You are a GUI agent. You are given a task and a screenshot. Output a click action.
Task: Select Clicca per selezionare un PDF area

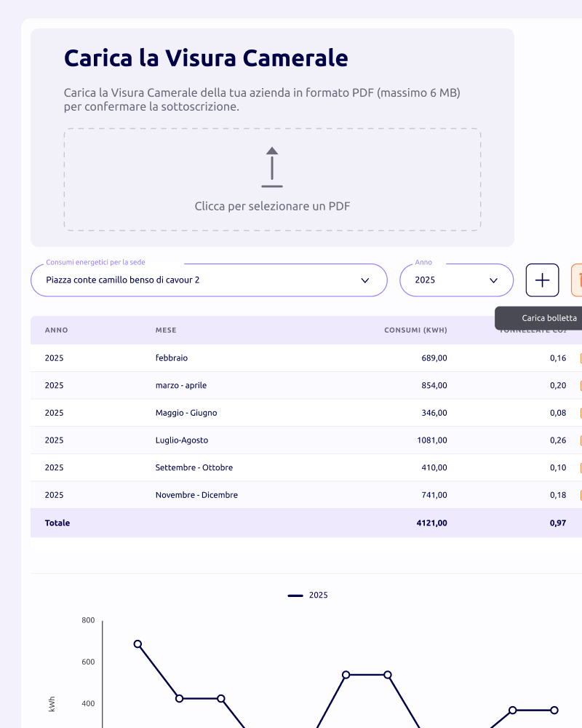click(x=272, y=180)
